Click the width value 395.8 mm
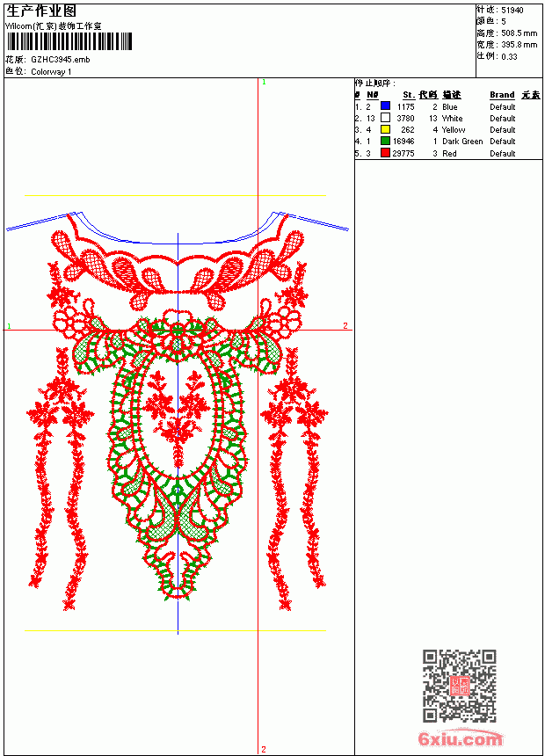This screenshot has height=756, width=545. pyautogui.click(x=519, y=45)
